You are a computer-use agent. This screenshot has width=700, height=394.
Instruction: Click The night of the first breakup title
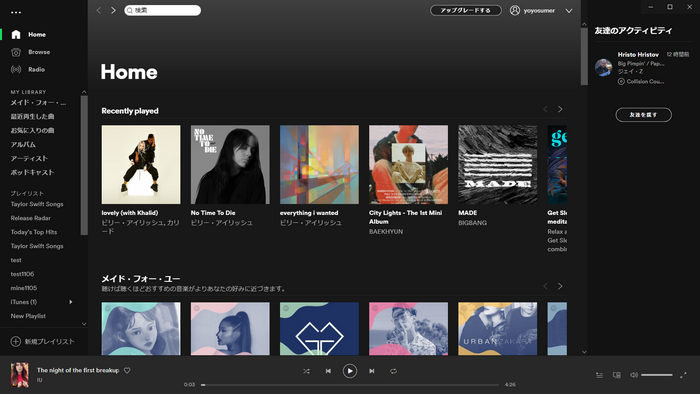coord(78,370)
